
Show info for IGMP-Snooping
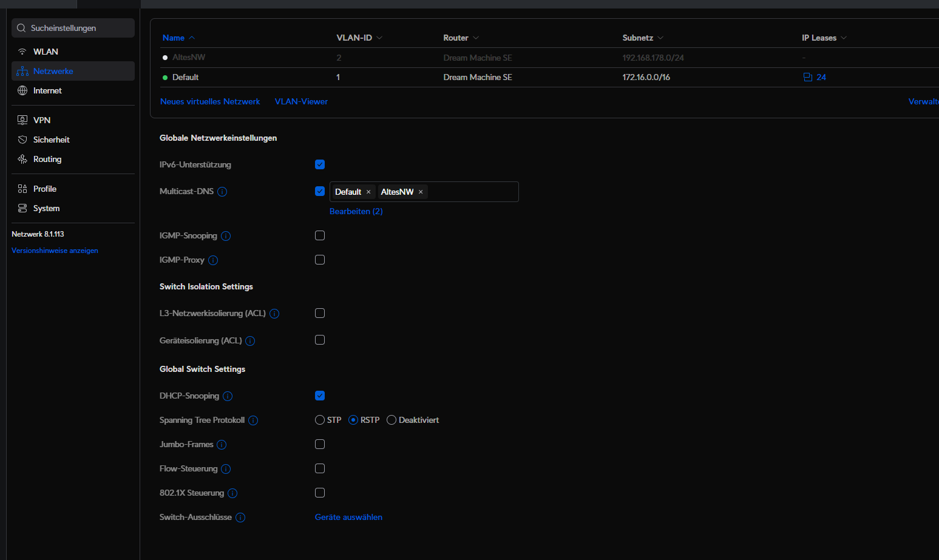(226, 236)
